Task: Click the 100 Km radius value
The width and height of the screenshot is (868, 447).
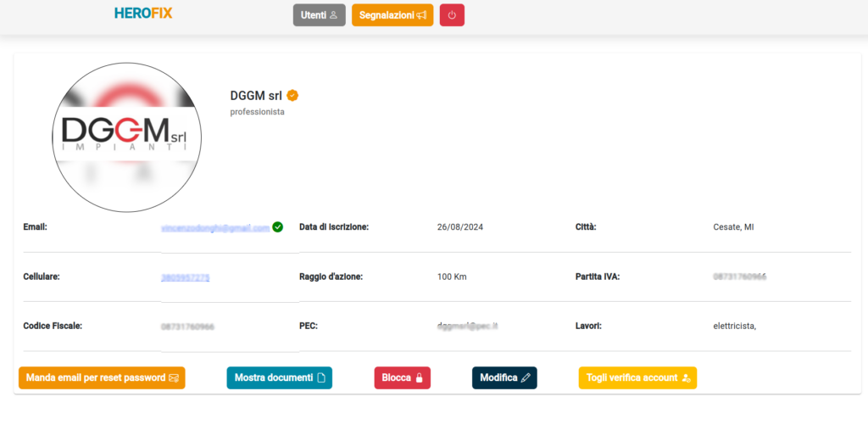Action: coord(452,277)
